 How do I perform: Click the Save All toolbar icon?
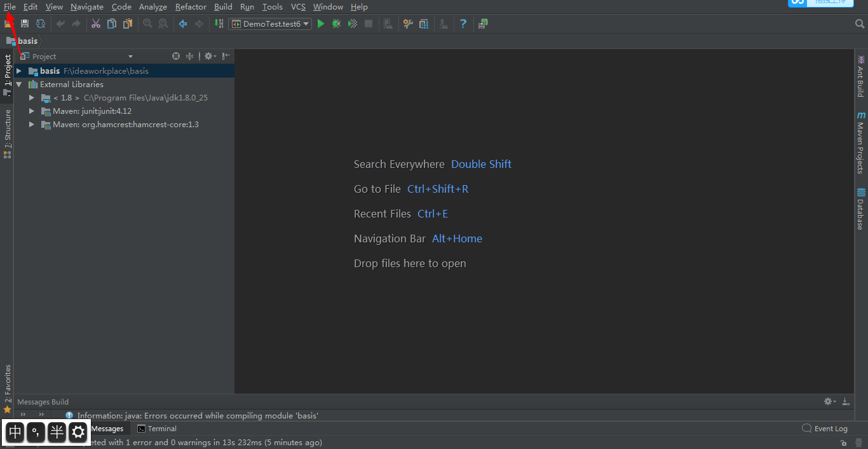(x=25, y=24)
